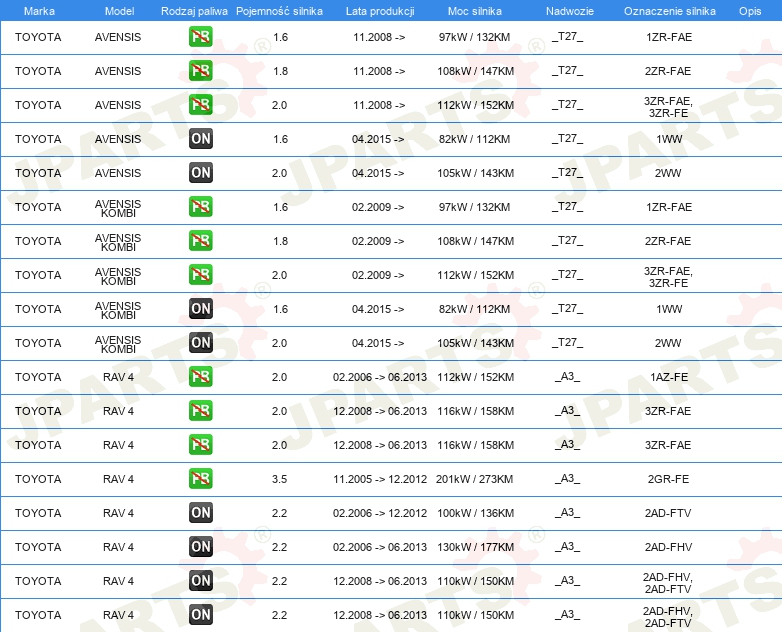The width and height of the screenshot is (782, 632).
Task: Click 02.2006 -> 06.2013 in 1AZ-FE row
Action: [380, 377]
